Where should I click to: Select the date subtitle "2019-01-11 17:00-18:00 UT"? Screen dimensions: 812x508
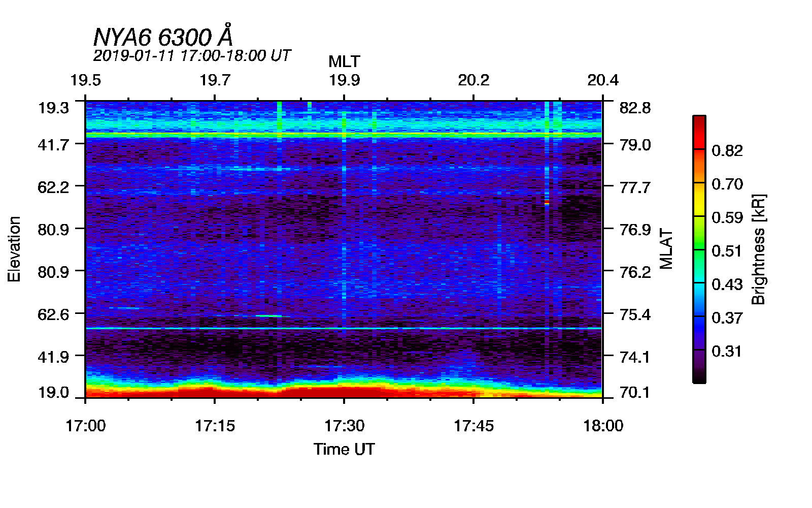click(192, 55)
